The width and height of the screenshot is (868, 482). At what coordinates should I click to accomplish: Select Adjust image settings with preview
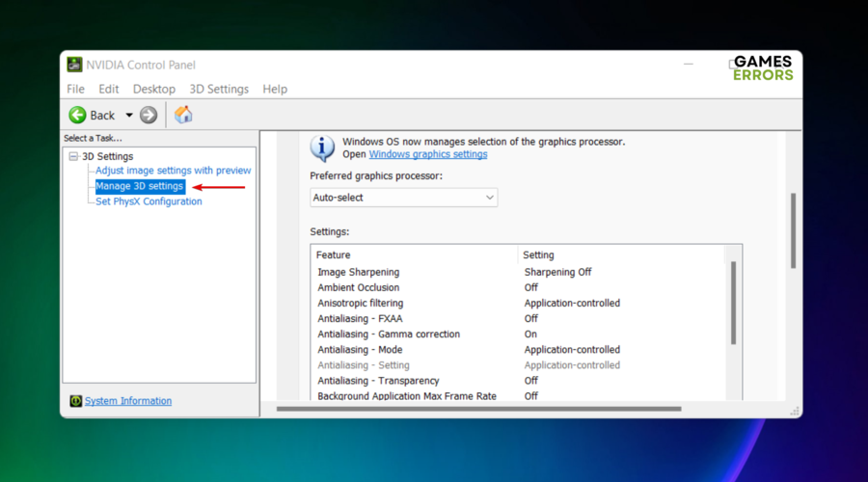(x=173, y=171)
